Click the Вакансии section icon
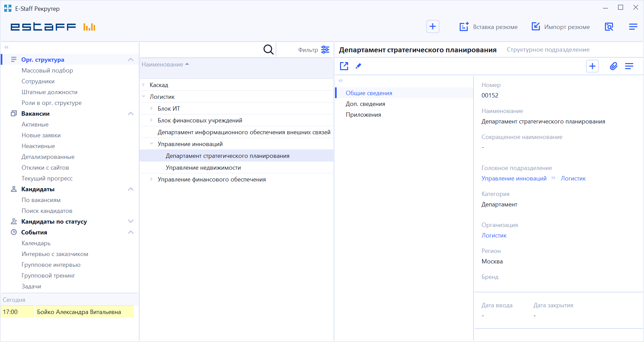This screenshot has width=644, height=342. coord(14,113)
